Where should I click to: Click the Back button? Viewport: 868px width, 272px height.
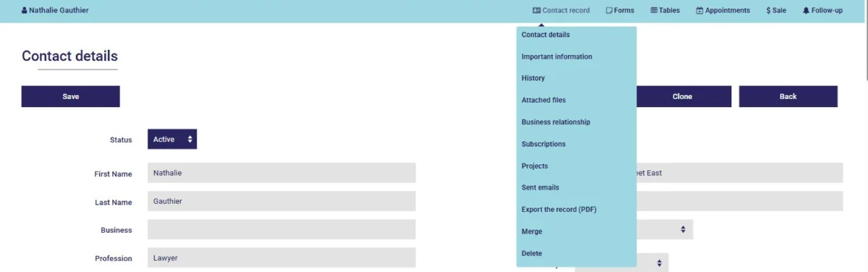(788, 96)
